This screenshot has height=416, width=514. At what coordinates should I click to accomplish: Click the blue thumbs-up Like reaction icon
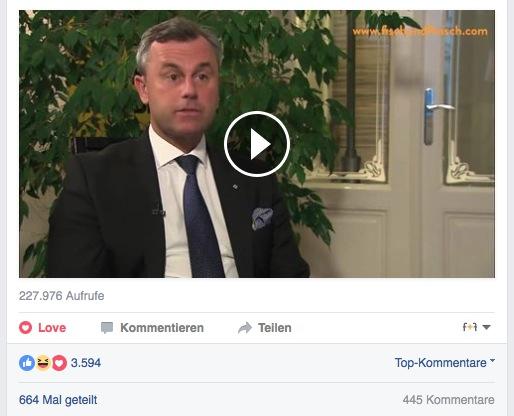(27, 363)
